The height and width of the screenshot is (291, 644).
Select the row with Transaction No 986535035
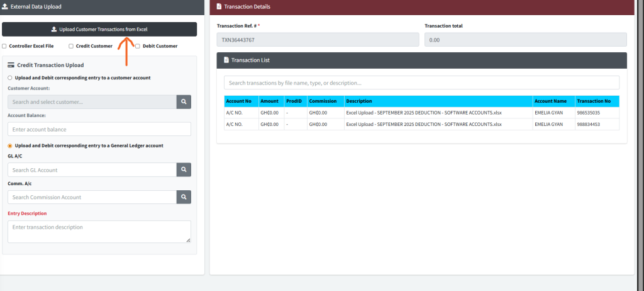click(x=421, y=113)
